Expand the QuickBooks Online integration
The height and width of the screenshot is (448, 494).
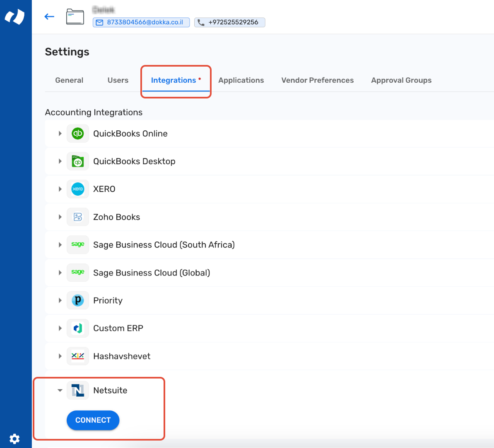coord(60,134)
